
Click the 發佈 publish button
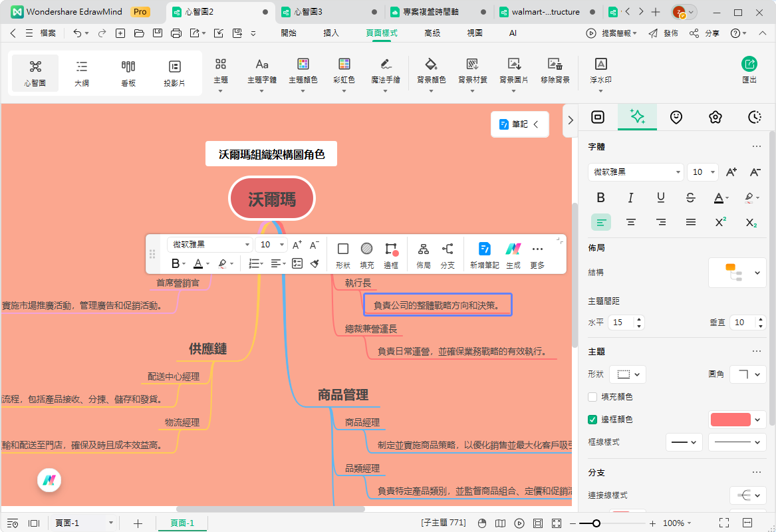664,33
